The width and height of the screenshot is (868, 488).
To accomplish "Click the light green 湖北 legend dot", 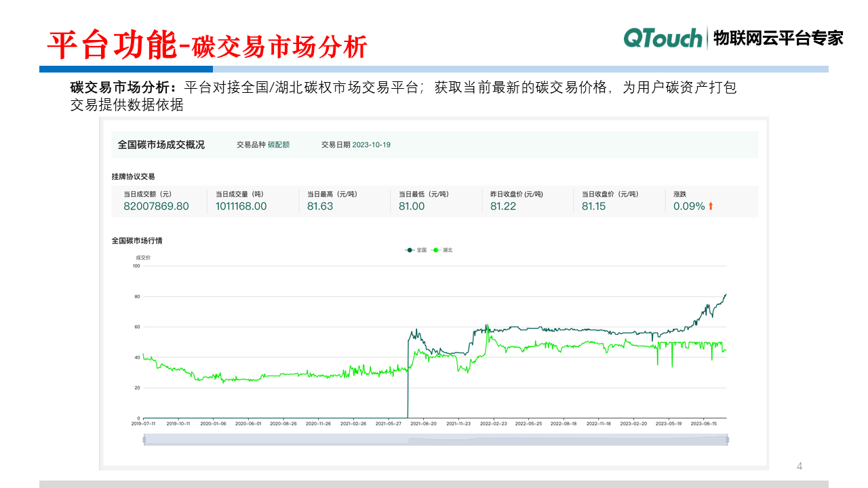I will point(436,250).
